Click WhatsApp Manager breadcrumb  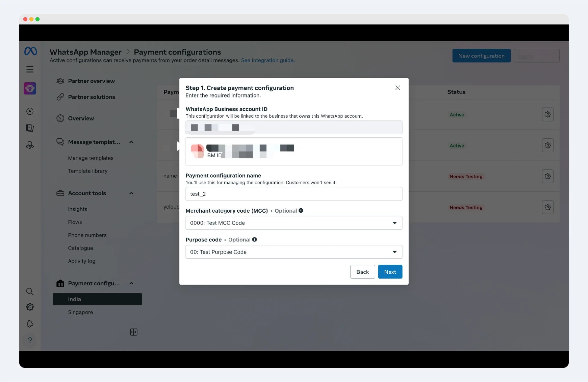[85, 52]
